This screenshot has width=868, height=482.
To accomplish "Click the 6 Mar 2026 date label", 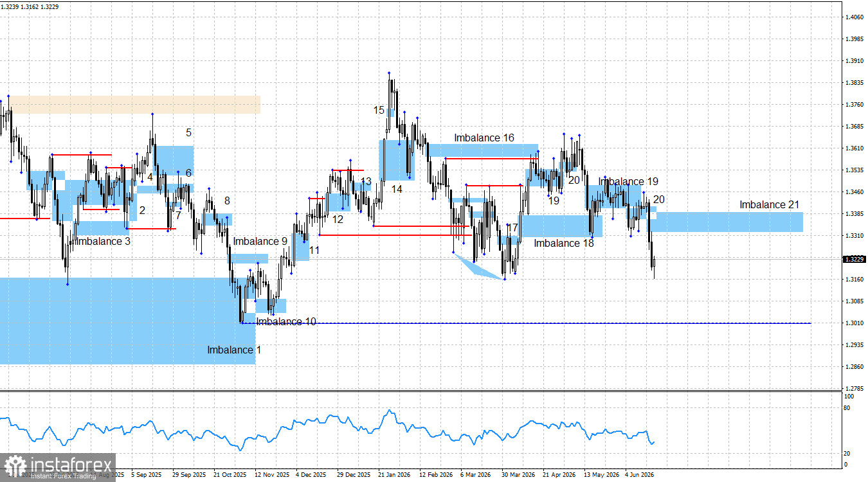I will pyautogui.click(x=476, y=475).
